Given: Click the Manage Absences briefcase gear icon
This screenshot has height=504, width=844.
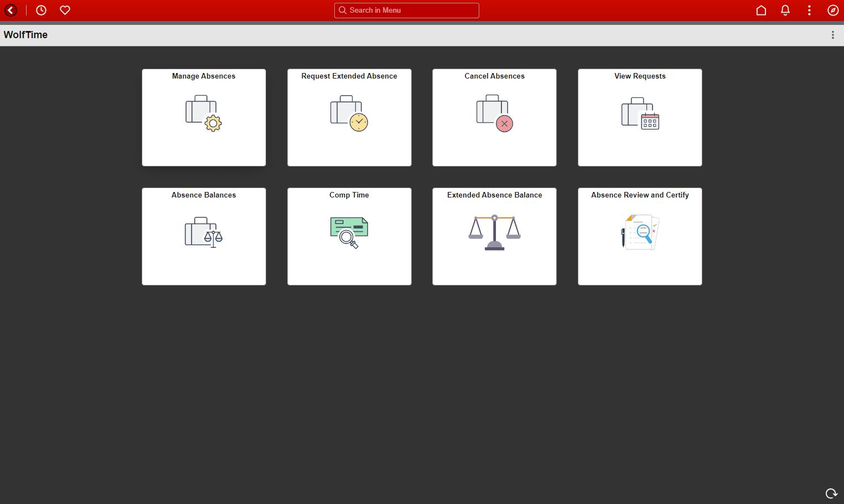Looking at the screenshot, I should point(204,113).
